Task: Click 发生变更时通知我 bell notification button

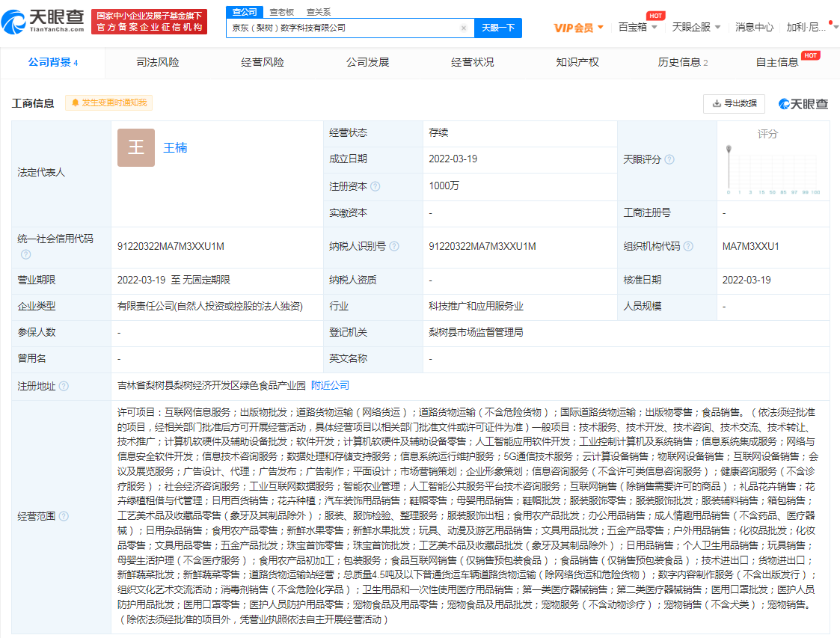Action: point(108,103)
